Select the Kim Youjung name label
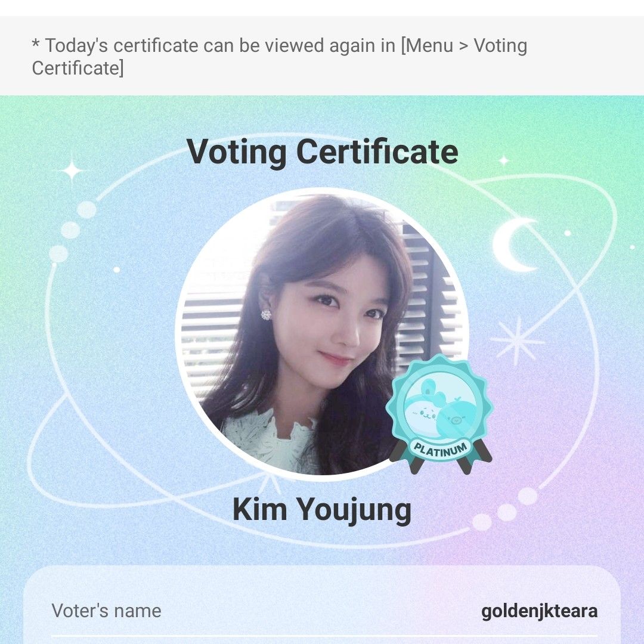Viewport: 644px width, 644px height. 322,510
